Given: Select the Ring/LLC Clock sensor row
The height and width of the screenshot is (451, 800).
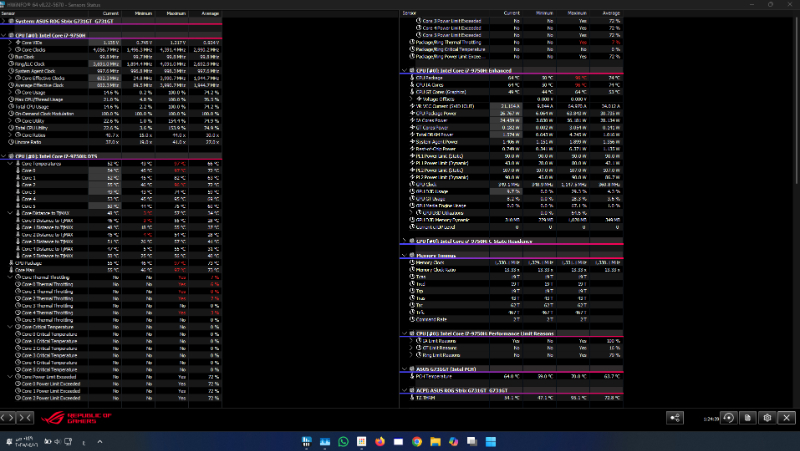Looking at the screenshot, I should 111,64.
